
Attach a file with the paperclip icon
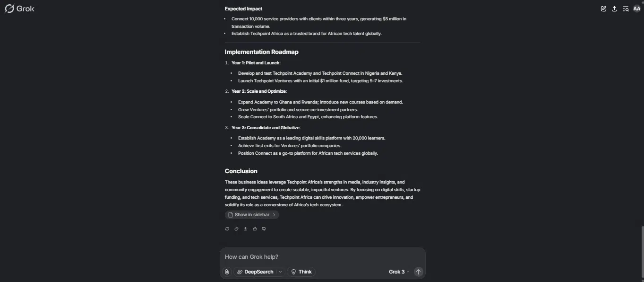(227, 272)
